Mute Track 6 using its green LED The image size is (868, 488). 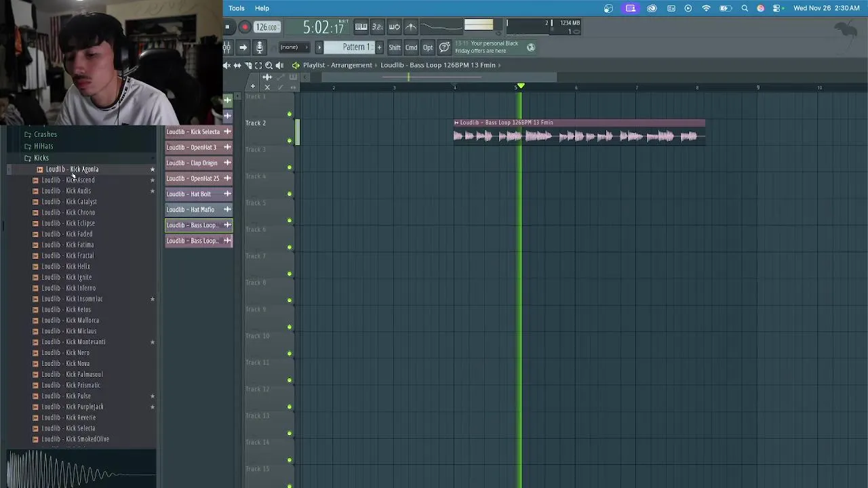(290, 247)
